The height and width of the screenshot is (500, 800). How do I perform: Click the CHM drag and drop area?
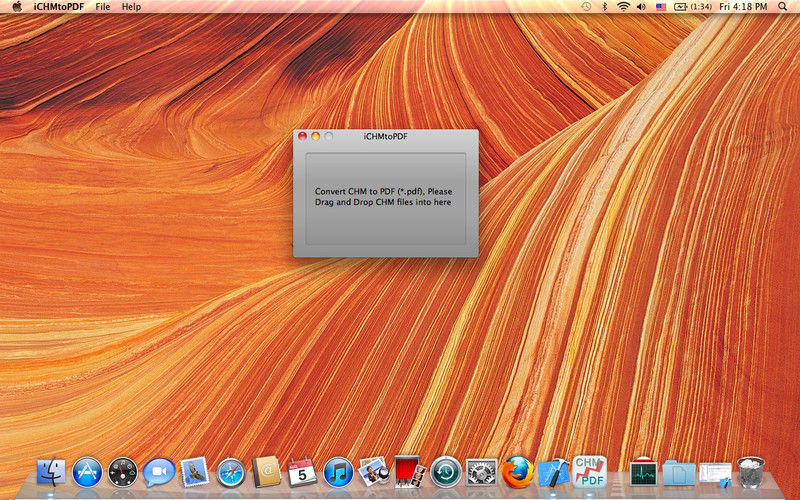click(x=386, y=198)
